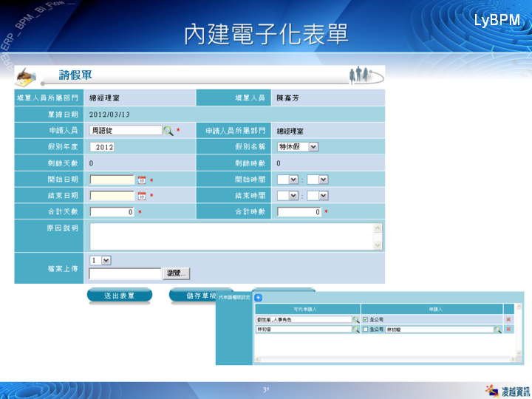This screenshot has width=532, height=399.
Task: Click 原因說明 scrollbar down arrow
Action: (378, 245)
